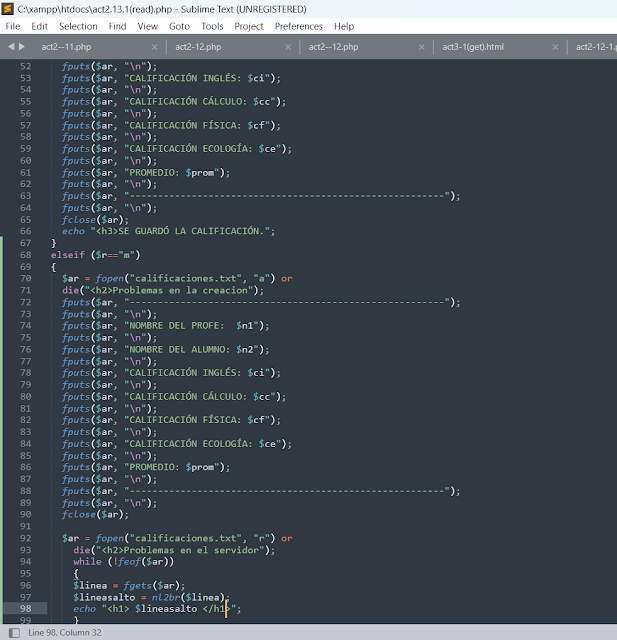Click the fclose($ar) on line 65
Viewport: 617px width, 640px height.
pos(95,220)
